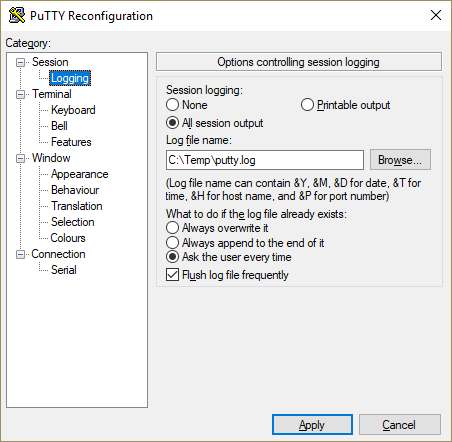Cancel the reconfiguration dialog
The width and height of the screenshot is (452, 442).
click(x=400, y=425)
